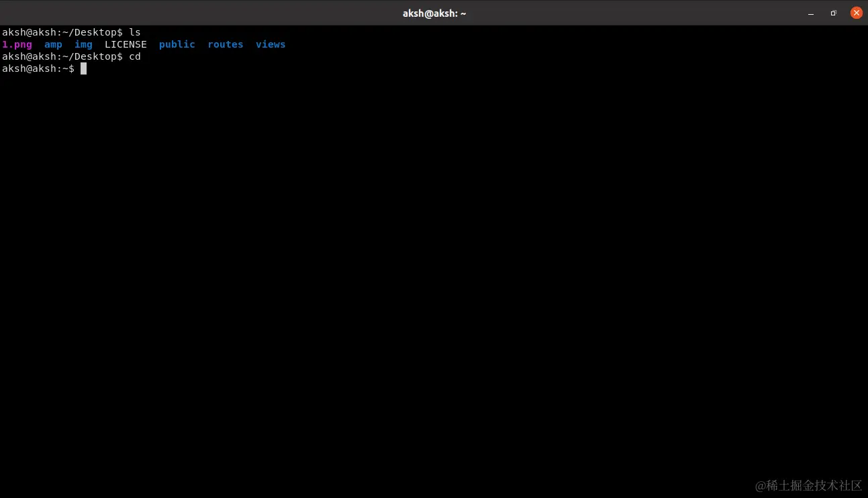Maximize the terminal window
868x498 pixels.
coord(833,13)
